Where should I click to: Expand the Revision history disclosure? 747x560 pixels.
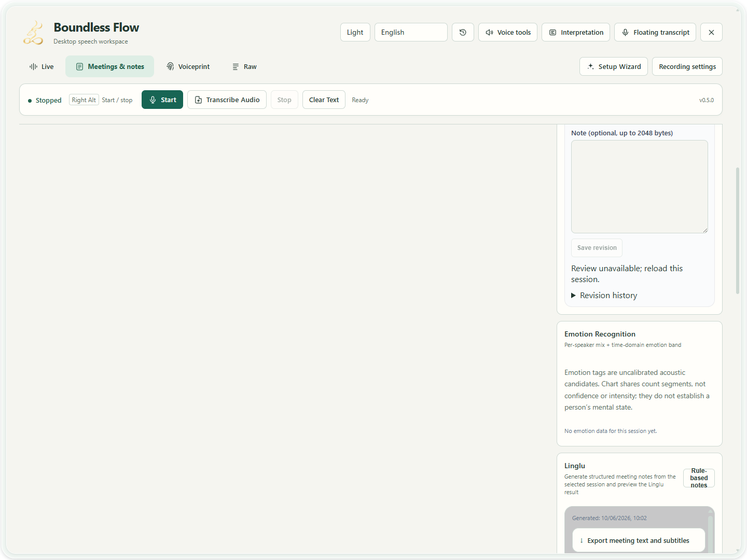pos(604,295)
